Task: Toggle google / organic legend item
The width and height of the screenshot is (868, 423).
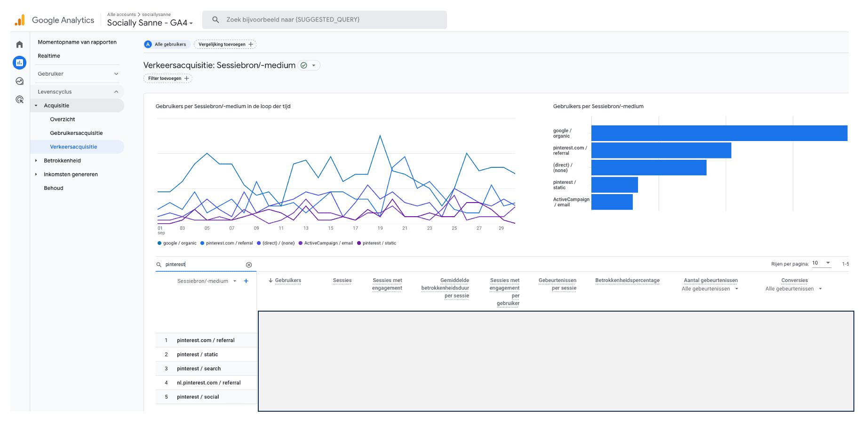Action: [x=177, y=243]
